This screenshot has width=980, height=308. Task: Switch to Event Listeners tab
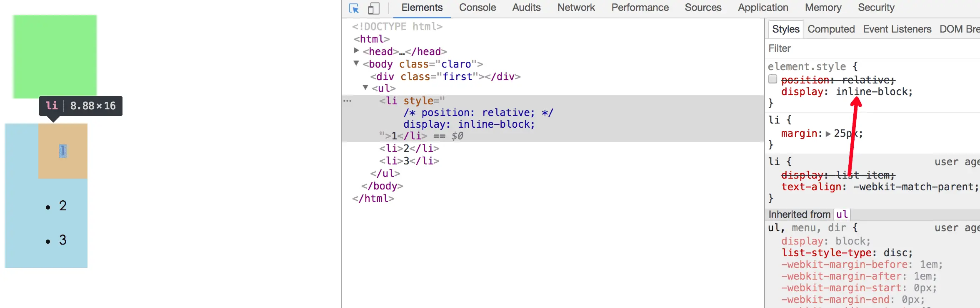pyautogui.click(x=897, y=29)
